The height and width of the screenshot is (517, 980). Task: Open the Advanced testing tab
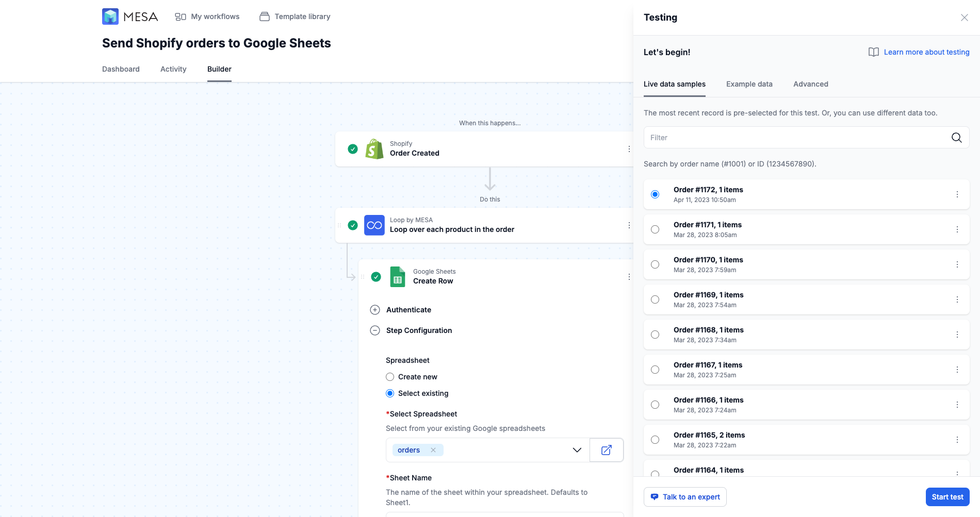pos(811,84)
